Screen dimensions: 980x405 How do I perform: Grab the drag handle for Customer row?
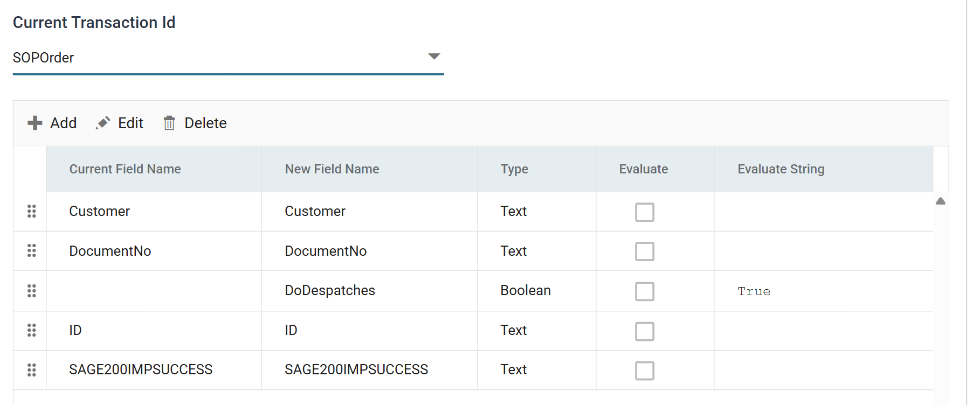pos(32,211)
